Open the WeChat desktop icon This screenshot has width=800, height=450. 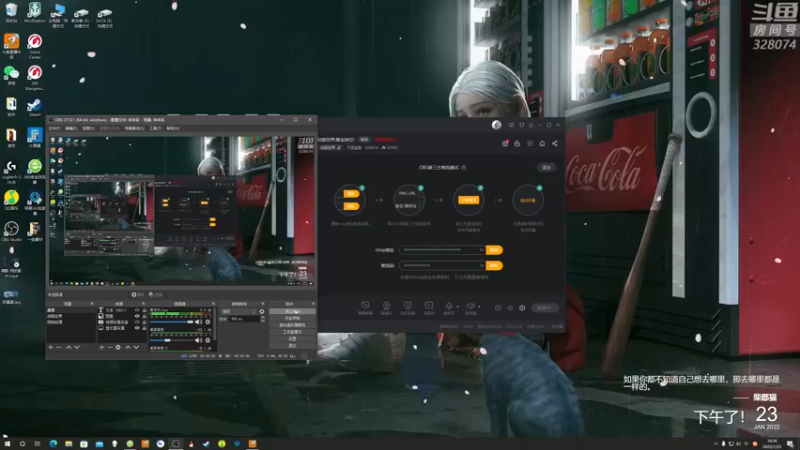click(x=11, y=76)
